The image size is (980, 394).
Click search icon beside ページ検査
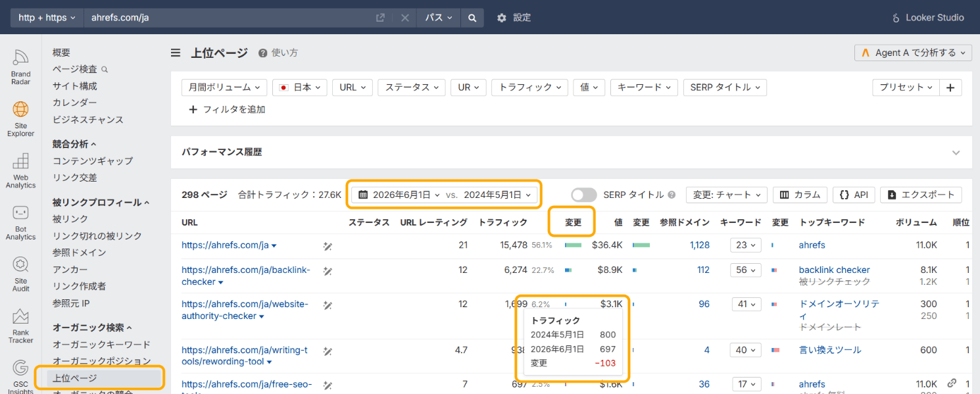[105, 69]
